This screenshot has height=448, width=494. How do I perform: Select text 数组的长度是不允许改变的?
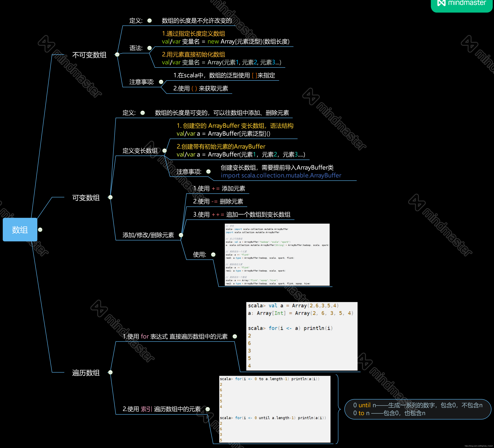pos(197,21)
